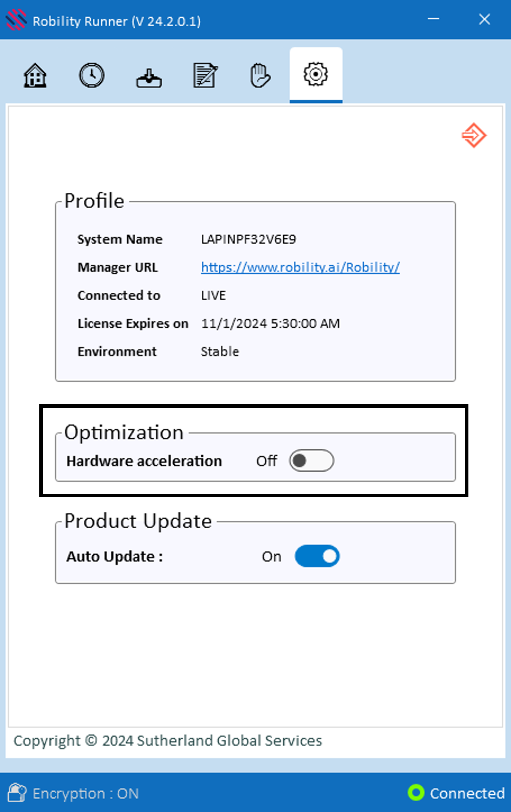
Task: Click the Connected status text
Action: [x=467, y=793]
